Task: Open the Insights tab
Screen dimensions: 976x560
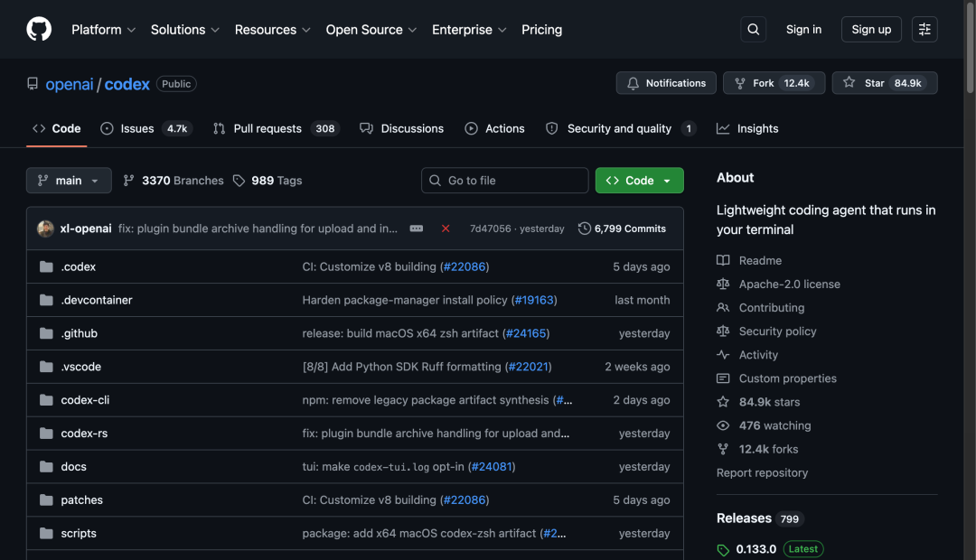Action: [x=747, y=129]
